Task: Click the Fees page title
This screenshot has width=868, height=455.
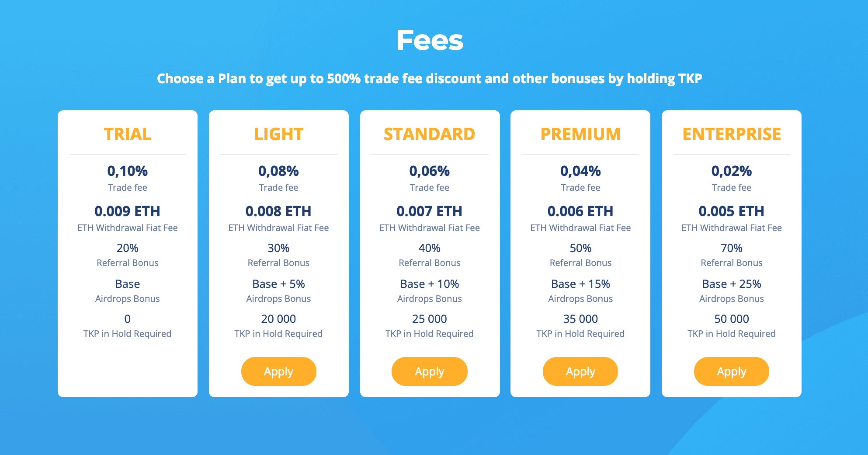Action: pyautogui.click(x=430, y=39)
